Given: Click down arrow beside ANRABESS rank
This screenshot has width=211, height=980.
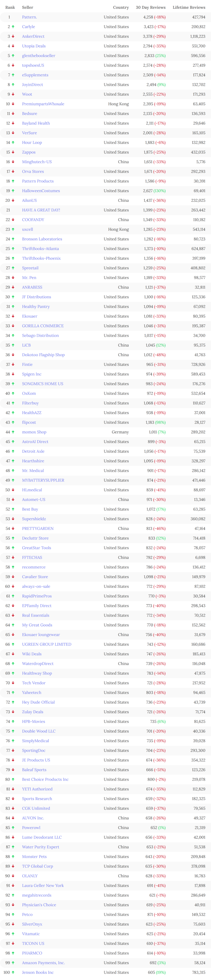Looking at the screenshot, I should click(x=13, y=287).
